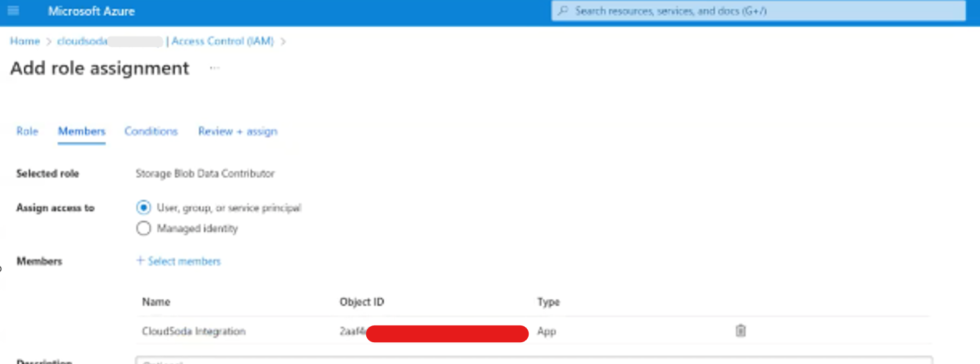980x364 pixels.
Task: Click the Assign access to label
Action: coord(55,207)
